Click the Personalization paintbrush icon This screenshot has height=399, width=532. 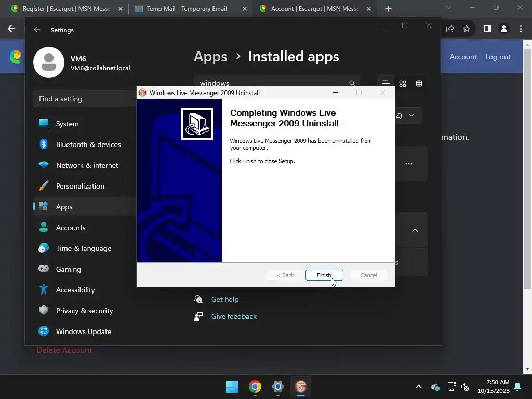click(x=44, y=185)
